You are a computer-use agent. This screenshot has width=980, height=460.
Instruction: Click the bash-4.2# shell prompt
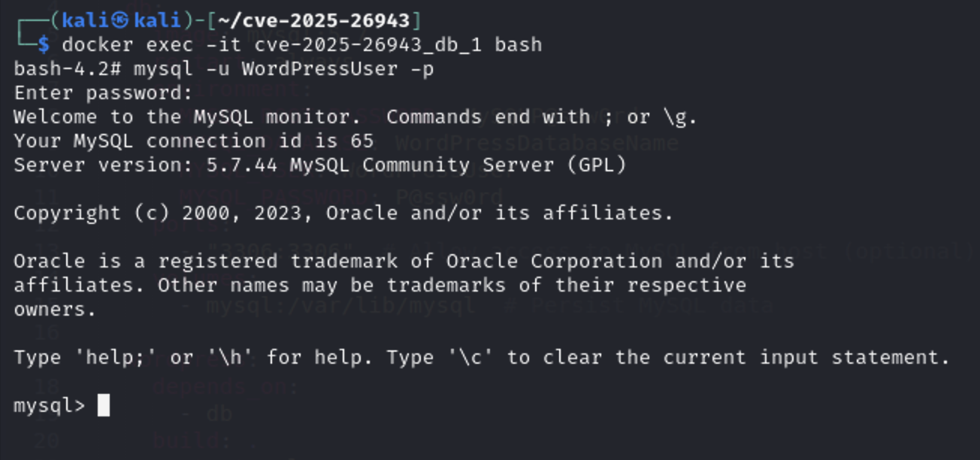(x=68, y=69)
